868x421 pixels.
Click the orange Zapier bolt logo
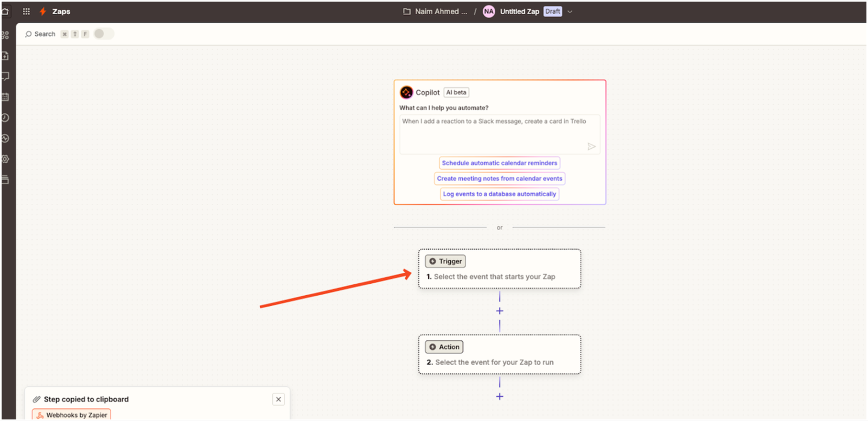point(42,11)
